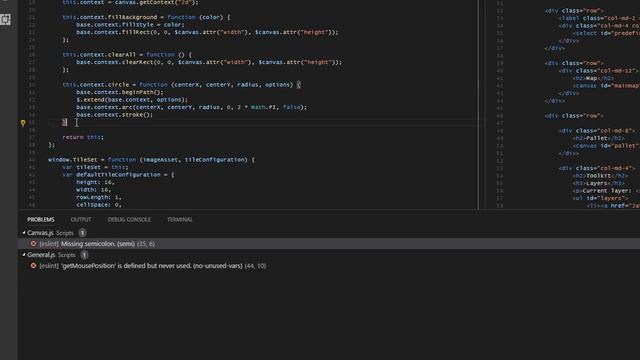Click the lightbulb code action icon

23,123
